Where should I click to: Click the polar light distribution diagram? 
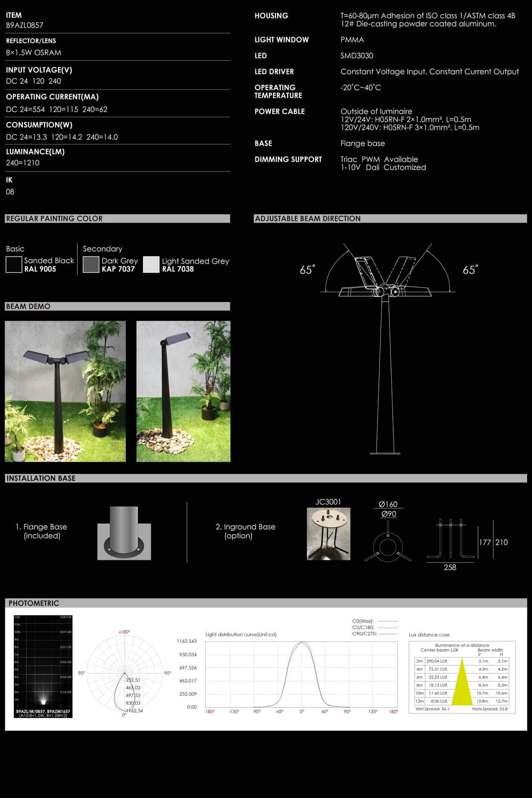[x=124, y=673]
